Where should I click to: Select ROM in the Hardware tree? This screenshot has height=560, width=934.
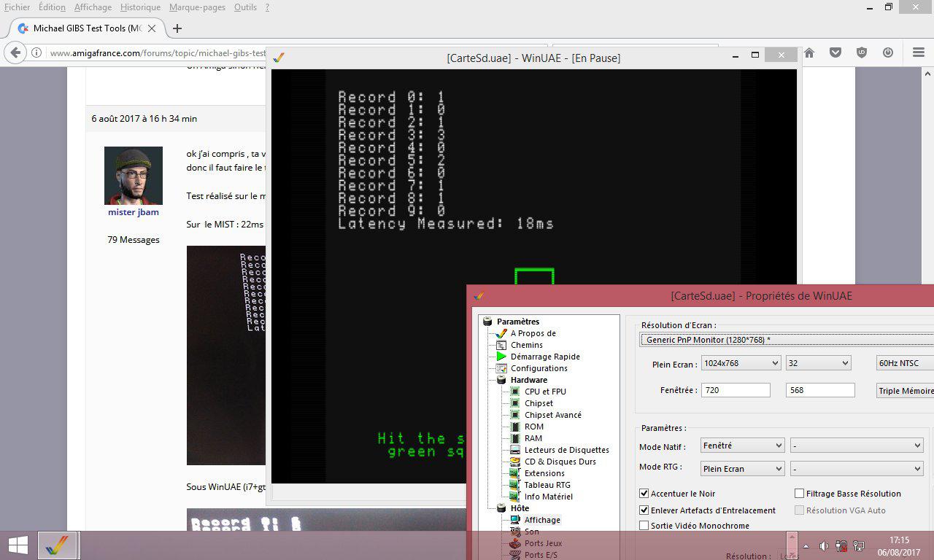point(533,427)
